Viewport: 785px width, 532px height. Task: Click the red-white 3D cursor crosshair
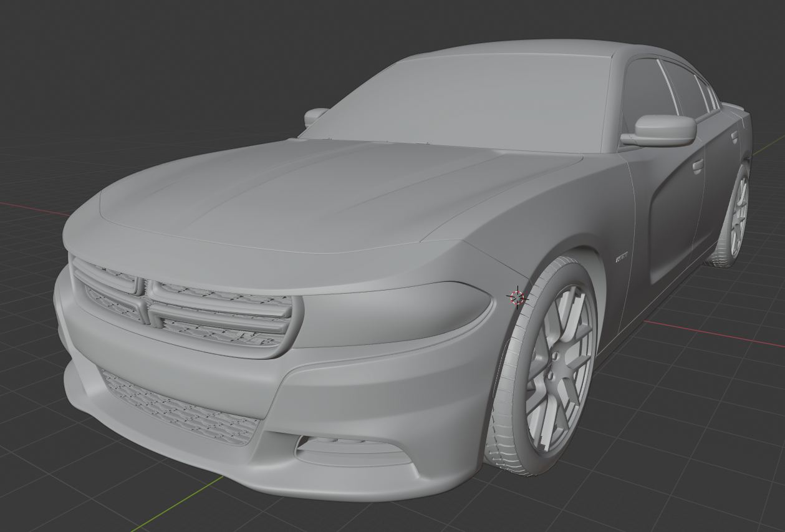click(x=517, y=297)
